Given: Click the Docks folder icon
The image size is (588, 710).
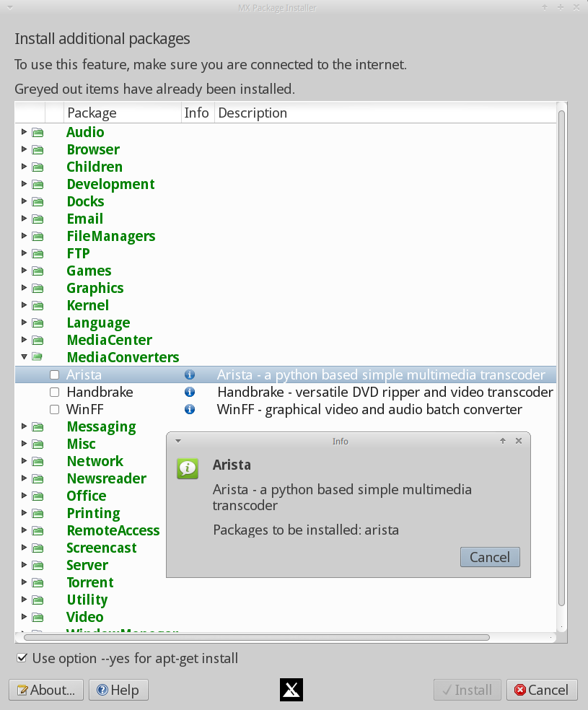Looking at the screenshot, I should pyautogui.click(x=38, y=201).
